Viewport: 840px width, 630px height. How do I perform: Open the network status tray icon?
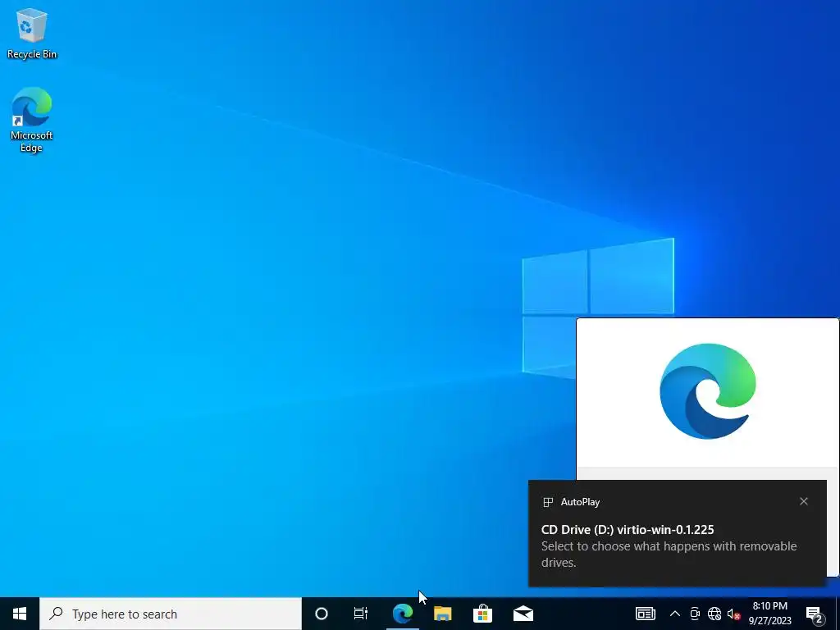(714, 614)
